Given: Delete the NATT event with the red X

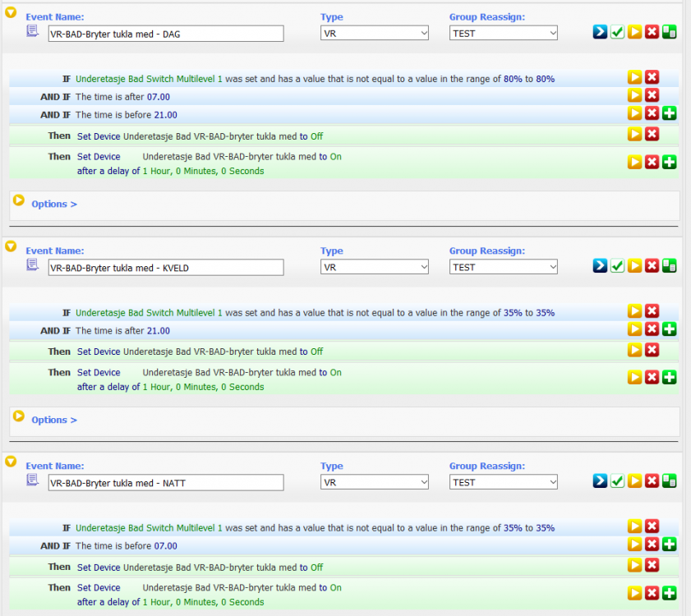Looking at the screenshot, I should 652,481.
